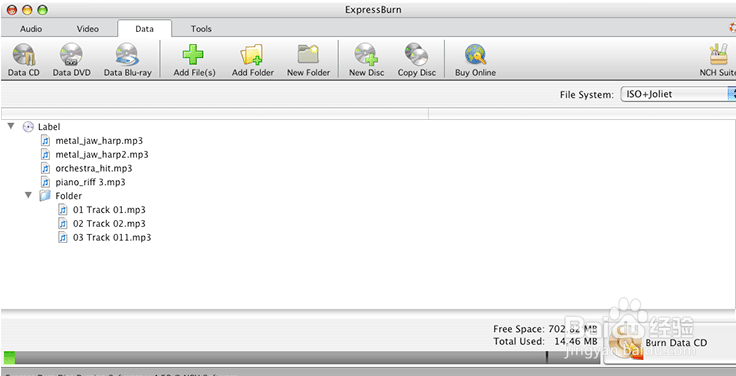Viewport: 736px width, 376px height.
Task: Click the left column header above file list
Action: (215, 114)
